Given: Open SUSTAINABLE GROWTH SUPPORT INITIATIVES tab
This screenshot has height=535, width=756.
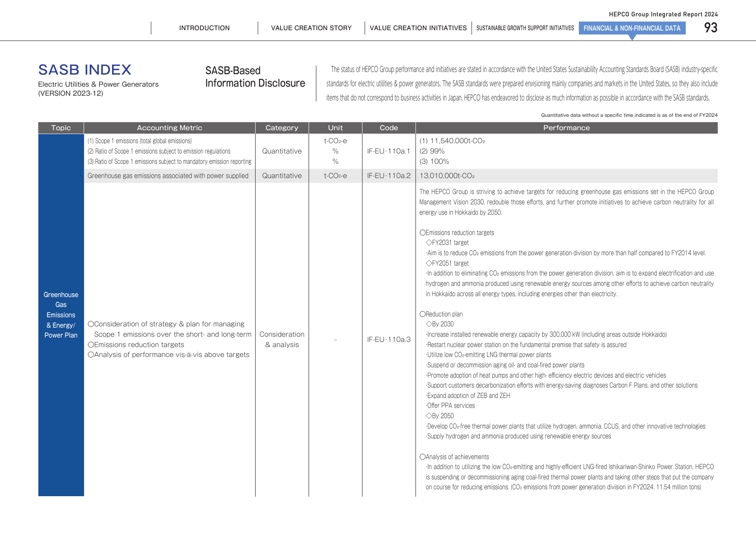Looking at the screenshot, I should [525, 28].
